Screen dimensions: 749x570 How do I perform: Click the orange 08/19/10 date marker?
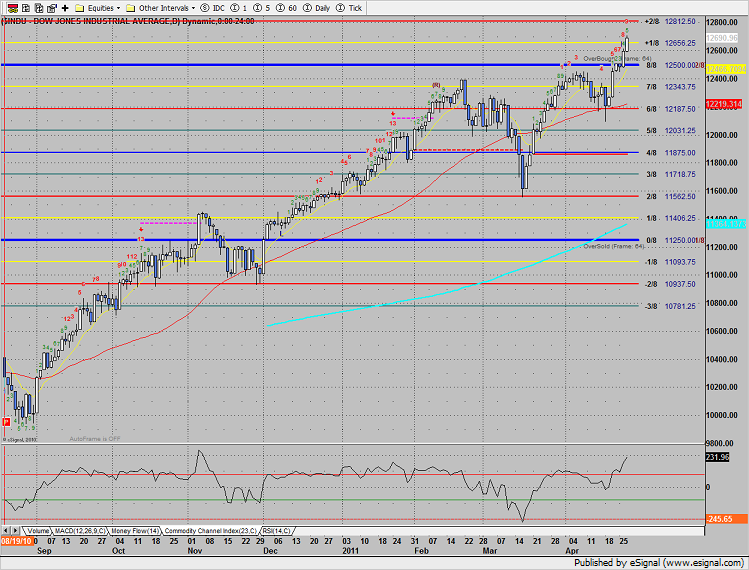[17, 541]
